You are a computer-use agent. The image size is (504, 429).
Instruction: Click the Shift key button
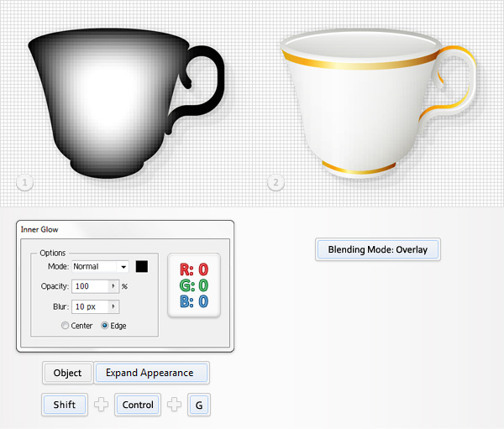(x=65, y=405)
